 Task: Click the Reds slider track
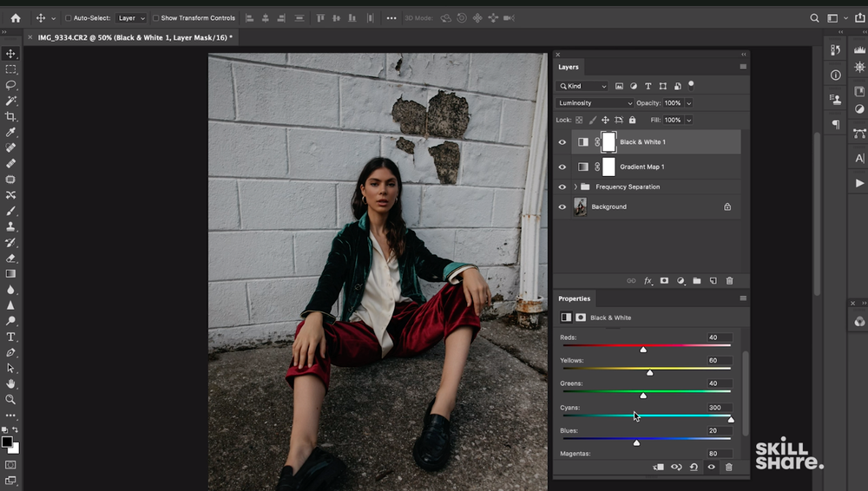tap(646, 345)
